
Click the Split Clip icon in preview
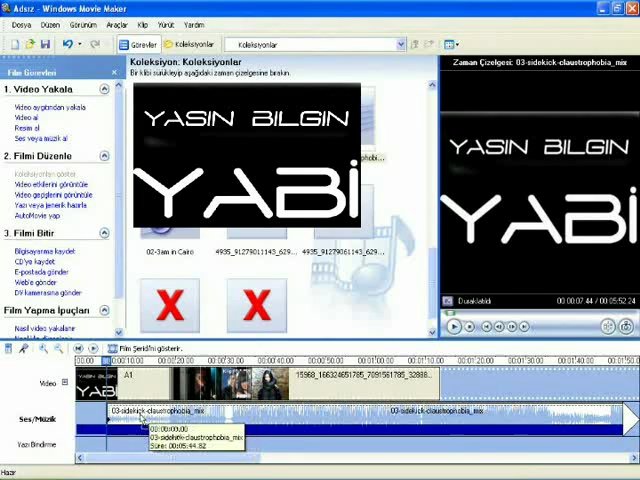[608, 327]
